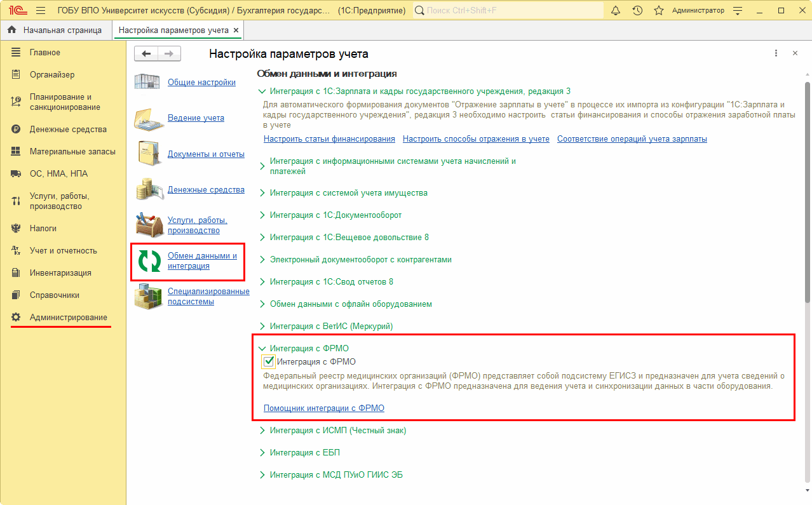Viewport: 812px width, 505px height.
Task: Open Помощник интеграции с ФРМО link
Action: point(323,408)
